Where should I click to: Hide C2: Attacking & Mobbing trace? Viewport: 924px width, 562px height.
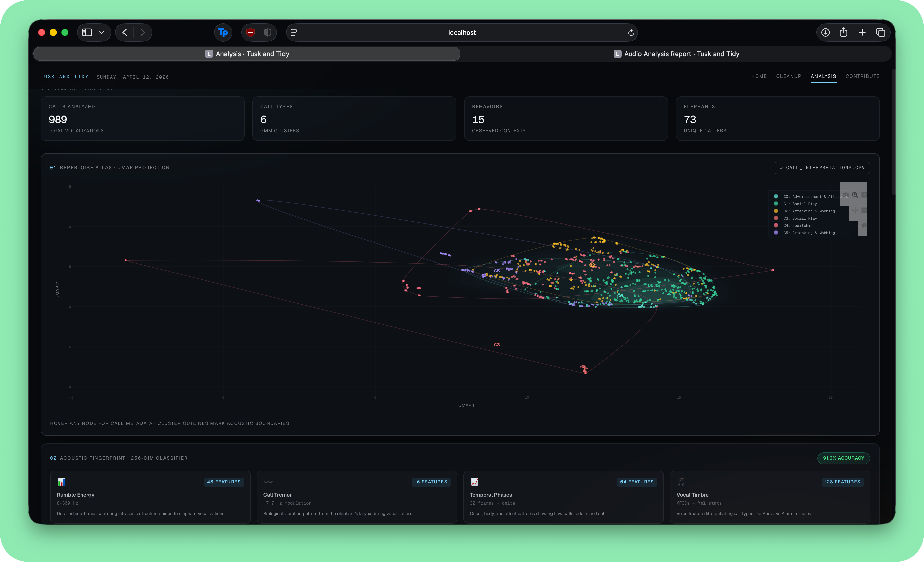[809, 211]
